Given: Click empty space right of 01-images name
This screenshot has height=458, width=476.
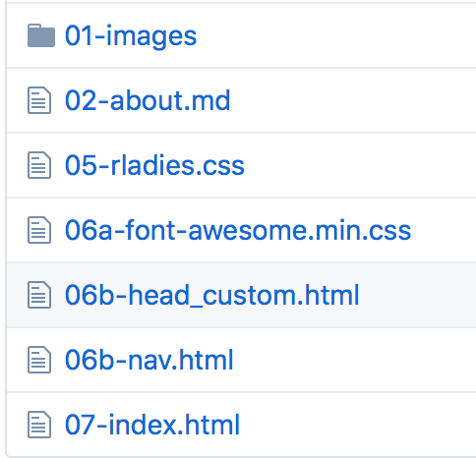Looking at the screenshot, I should tap(336, 35).
